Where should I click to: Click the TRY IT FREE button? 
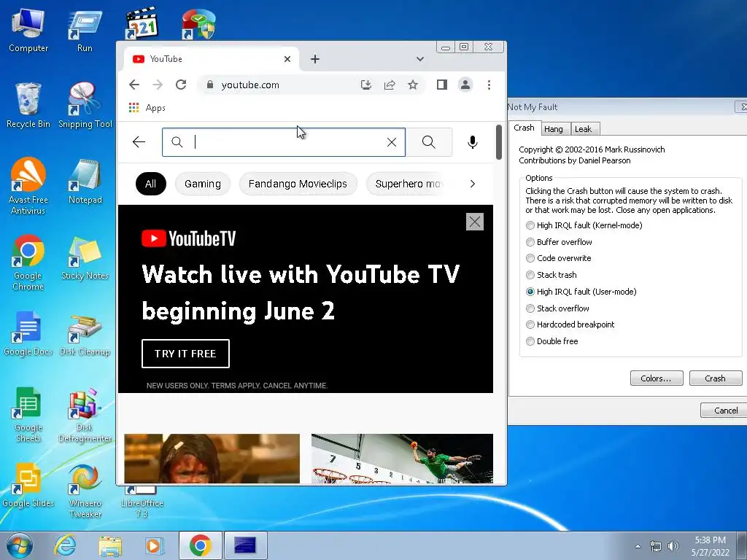[185, 354]
